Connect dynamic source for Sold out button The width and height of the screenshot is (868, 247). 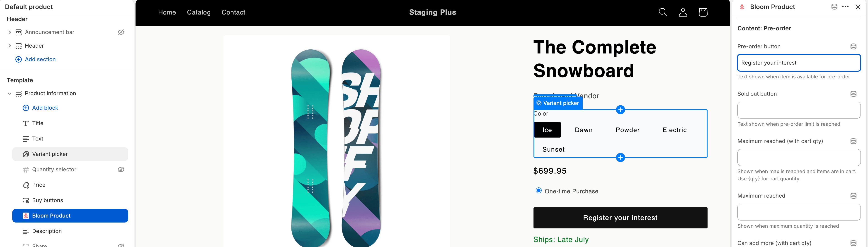click(853, 94)
